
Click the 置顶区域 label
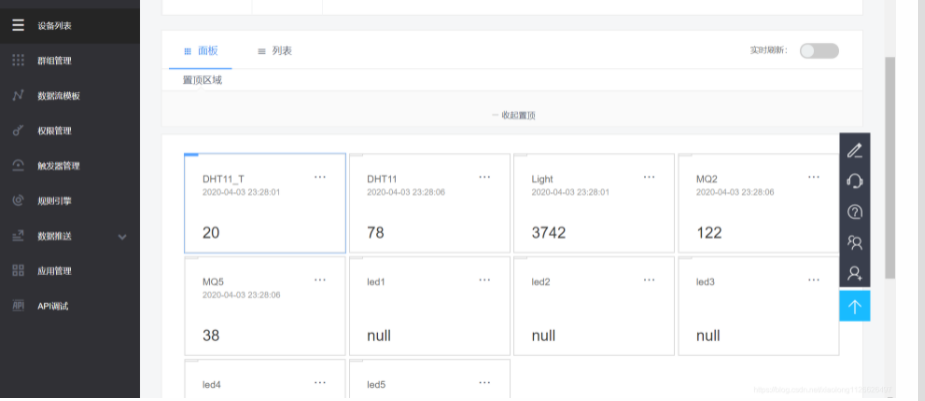[202, 81]
